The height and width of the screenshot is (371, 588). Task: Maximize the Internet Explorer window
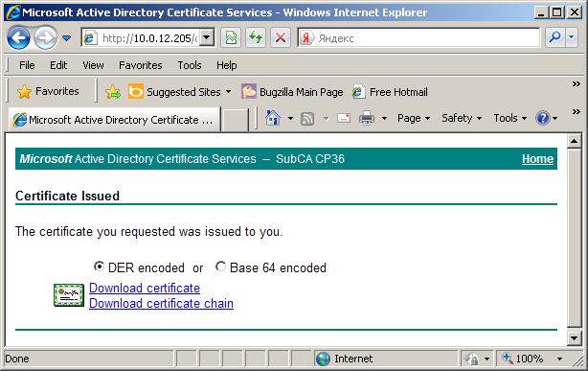pos(557,12)
